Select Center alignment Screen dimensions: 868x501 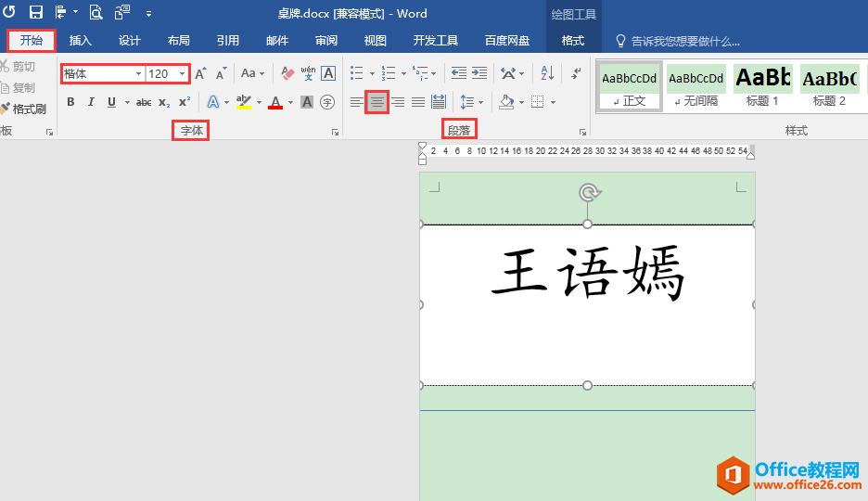pyautogui.click(x=377, y=102)
